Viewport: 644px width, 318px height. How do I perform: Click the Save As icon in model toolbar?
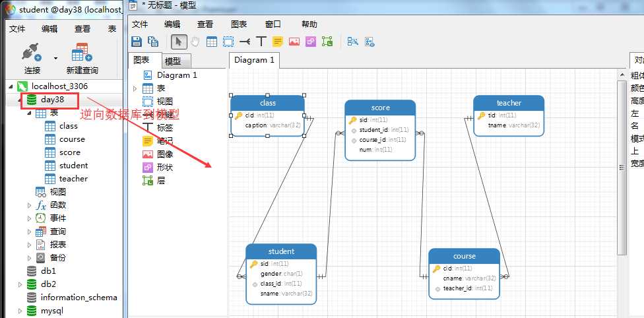pyautogui.click(x=153, y=42)
